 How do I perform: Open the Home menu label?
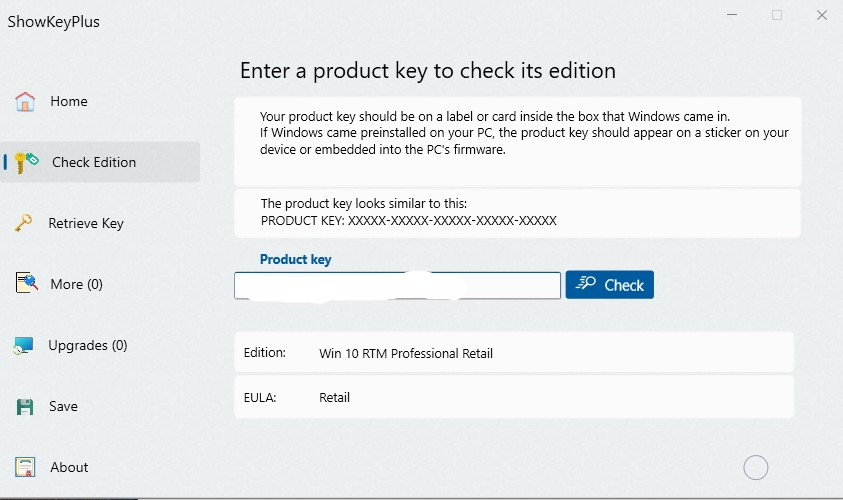click(x=69, y=101)
